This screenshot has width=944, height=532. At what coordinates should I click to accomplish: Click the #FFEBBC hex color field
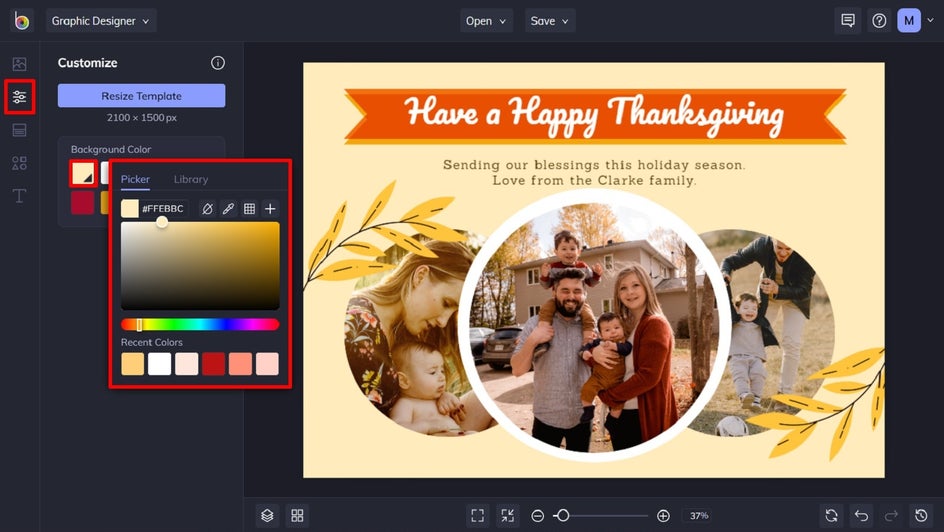pyautogui.click(x=163, y=209)
